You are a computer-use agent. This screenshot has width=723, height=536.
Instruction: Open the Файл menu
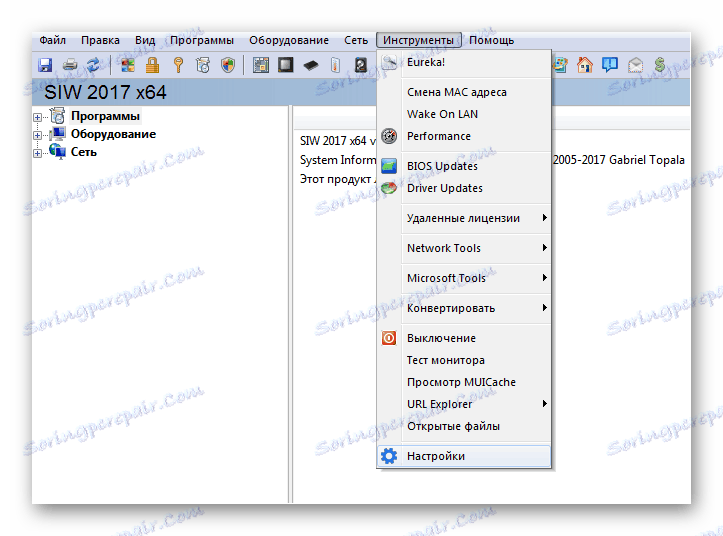tap(53, 41)
